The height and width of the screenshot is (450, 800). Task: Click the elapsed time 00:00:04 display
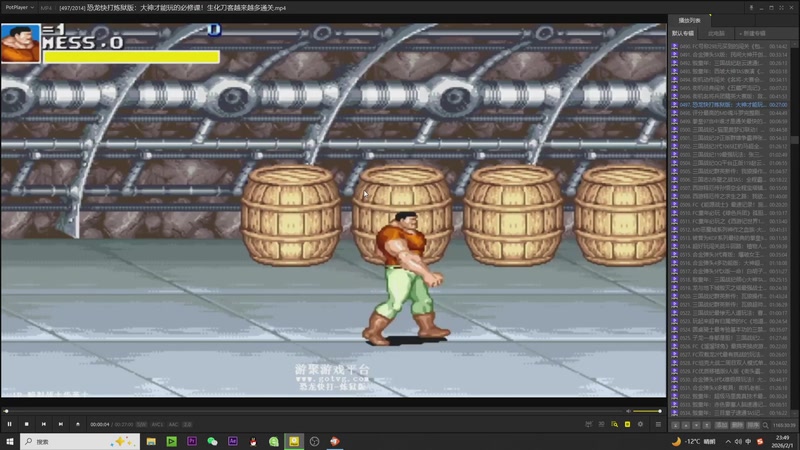tap(99, 424)
